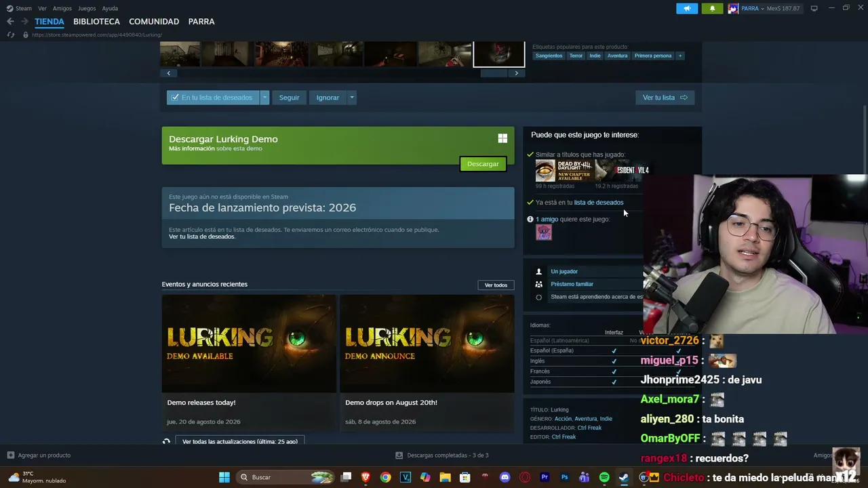
Task: Open the Copilot taskbar icon
Action: (425, 477)
